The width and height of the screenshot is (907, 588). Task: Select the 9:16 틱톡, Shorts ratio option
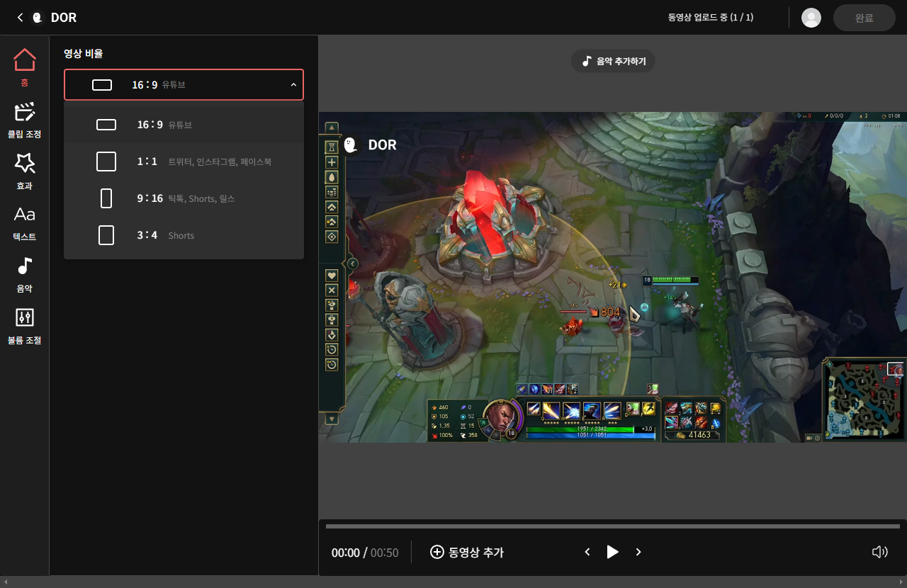click(x=184, y=198)
